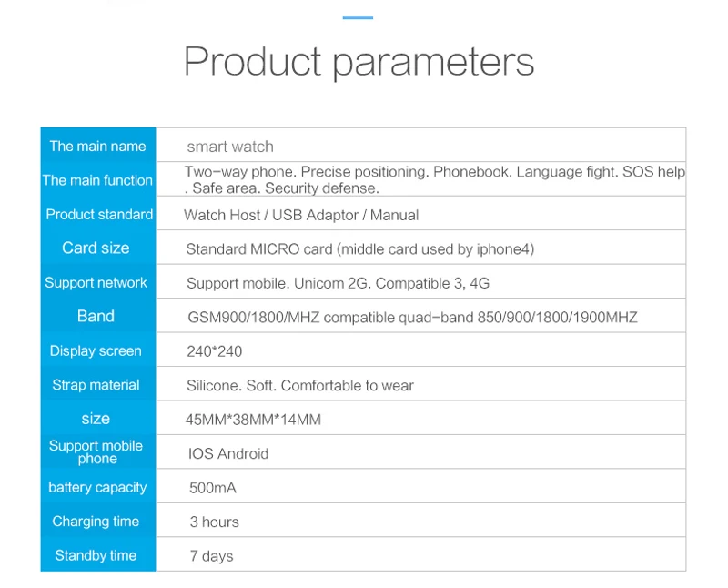The height and width of the screenshot is (588, 728).
Task: Click 'The main name' label cell
Action: click(98, 146)
